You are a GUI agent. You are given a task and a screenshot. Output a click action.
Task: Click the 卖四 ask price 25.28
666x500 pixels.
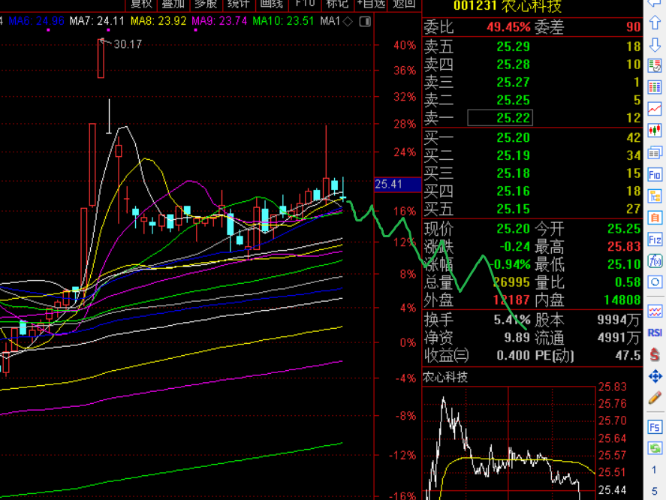point(514,64)
